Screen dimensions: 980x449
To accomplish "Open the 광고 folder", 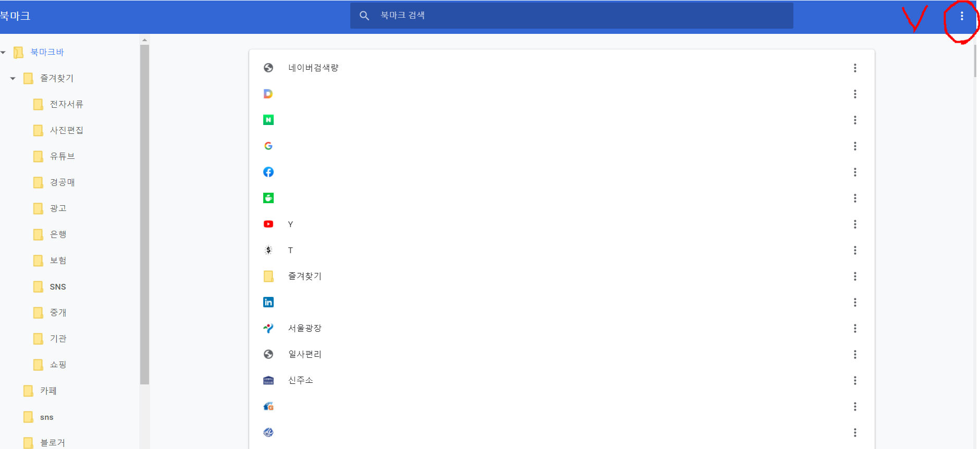I will 58,208.
